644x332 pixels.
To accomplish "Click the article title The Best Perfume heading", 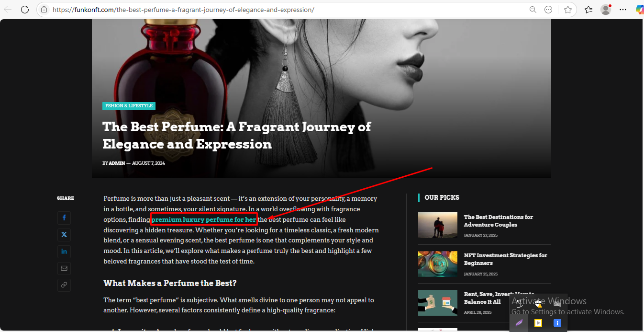I will point(237,136).
